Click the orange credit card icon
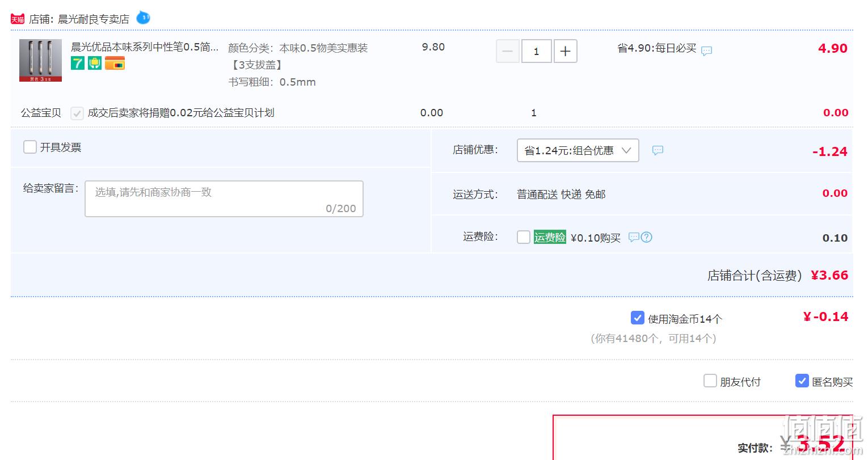The height and width of the screenshot is (460, 868). tap(115, 63)
